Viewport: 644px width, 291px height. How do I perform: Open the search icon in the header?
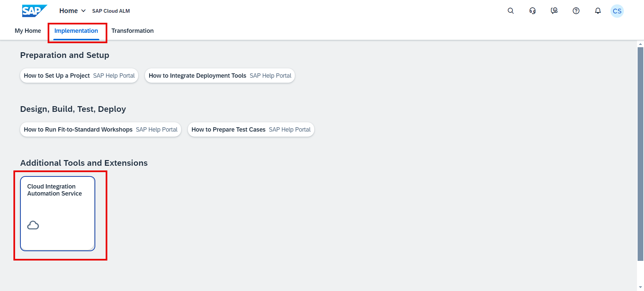point(511,11)
